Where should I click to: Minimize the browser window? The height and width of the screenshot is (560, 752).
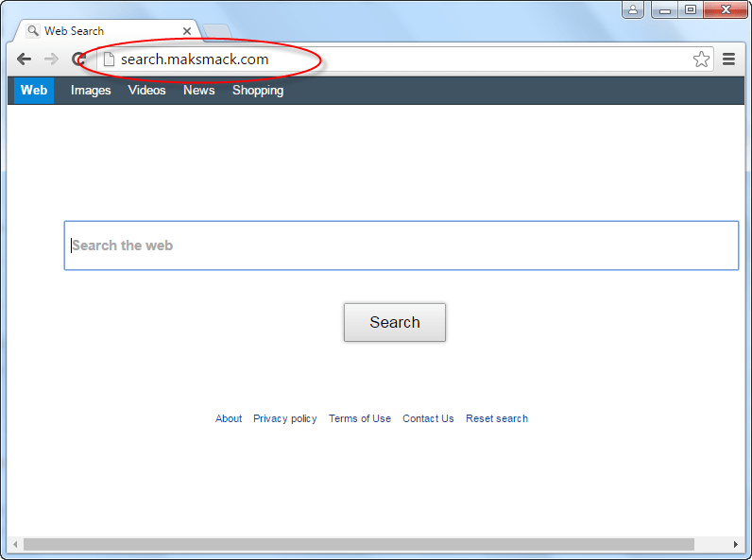point(665,9)
